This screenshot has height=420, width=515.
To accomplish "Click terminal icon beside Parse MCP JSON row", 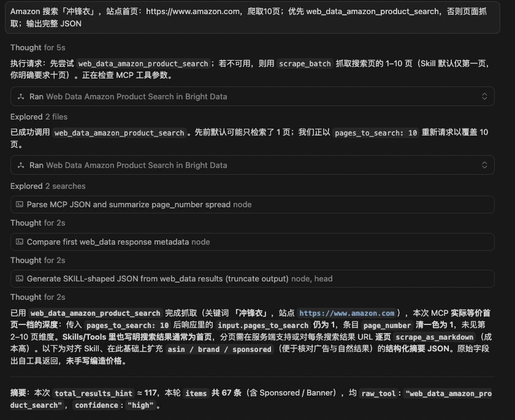I will (20, 204).
